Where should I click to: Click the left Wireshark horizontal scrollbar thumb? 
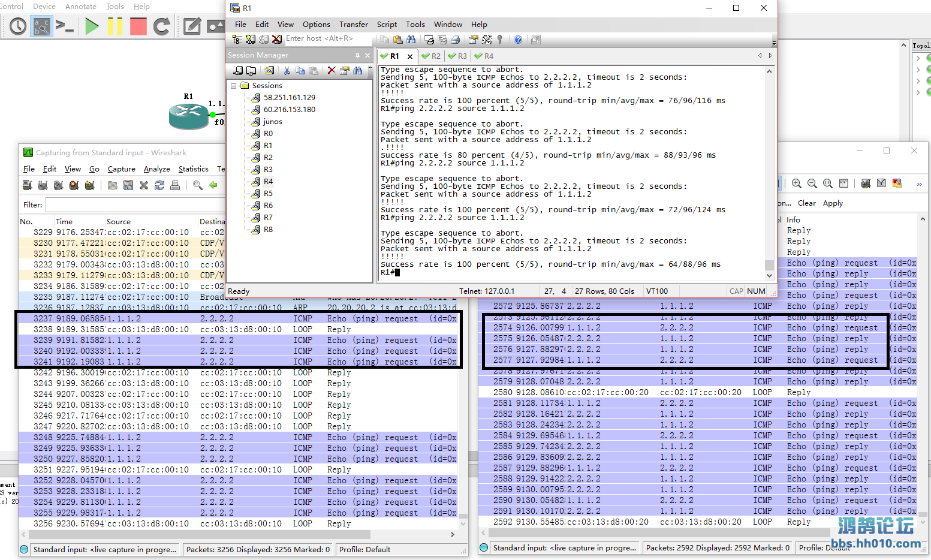pos(200,534)
